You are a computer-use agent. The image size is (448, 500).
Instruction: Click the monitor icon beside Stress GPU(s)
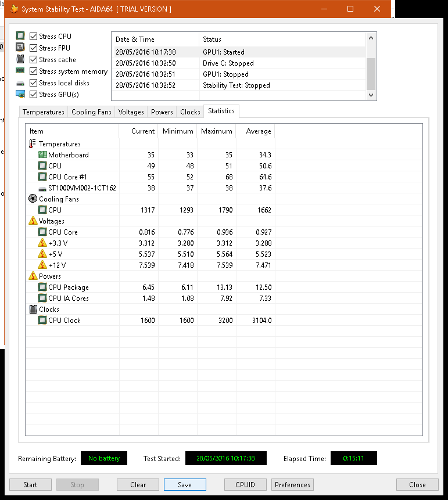point(20,94)
